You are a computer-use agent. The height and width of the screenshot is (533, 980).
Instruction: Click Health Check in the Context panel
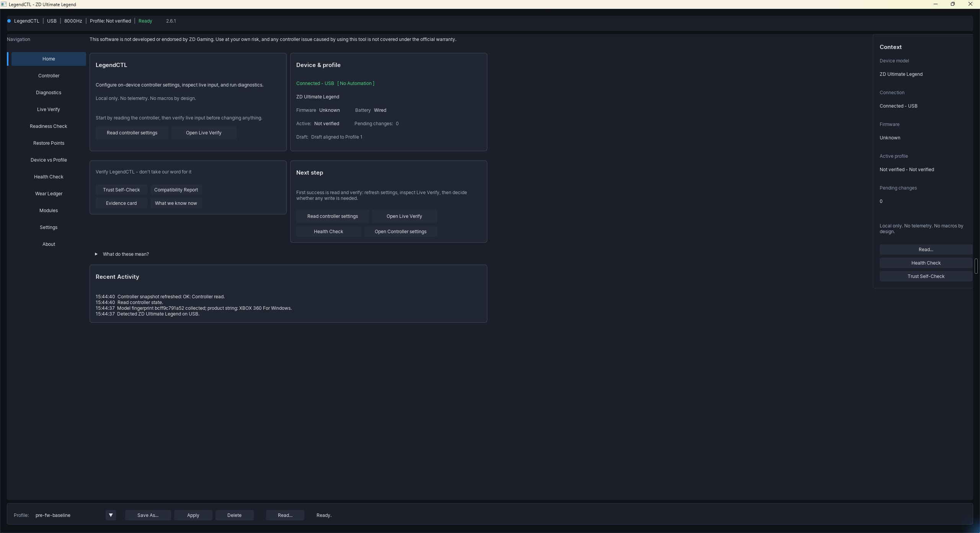(x=926, y=263)
